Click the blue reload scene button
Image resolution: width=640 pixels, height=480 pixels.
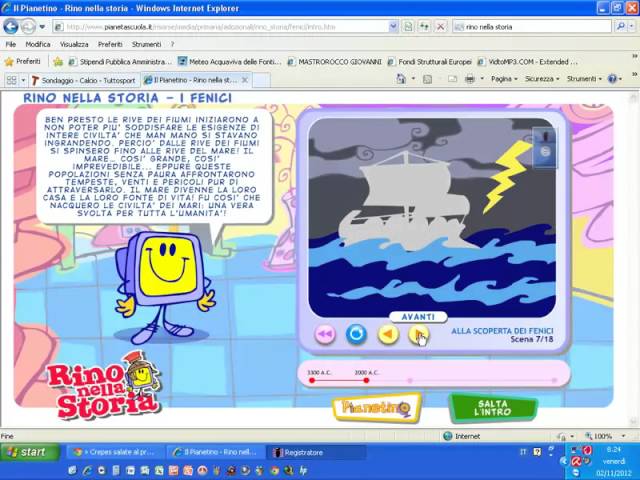(x=356, y=334)
